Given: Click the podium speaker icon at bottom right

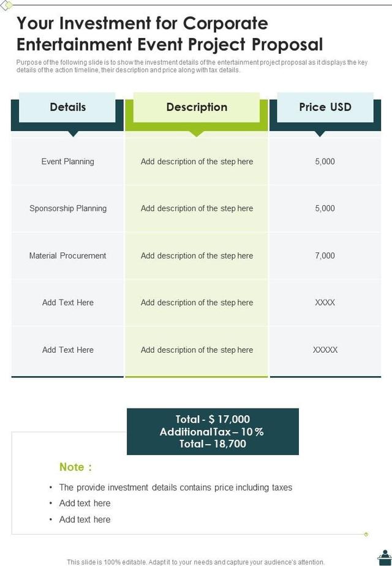Looking at the screenshot, I should 385,557.
